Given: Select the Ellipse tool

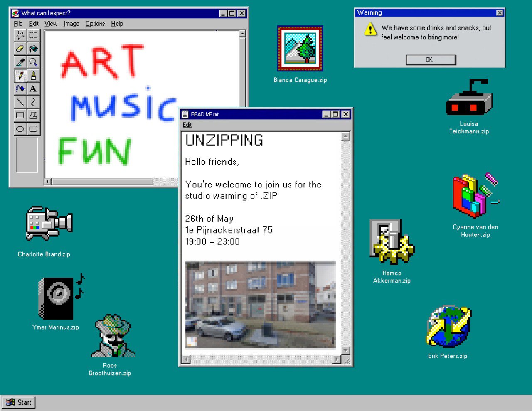Looking at the screenshot, I should tap(20, 128).
